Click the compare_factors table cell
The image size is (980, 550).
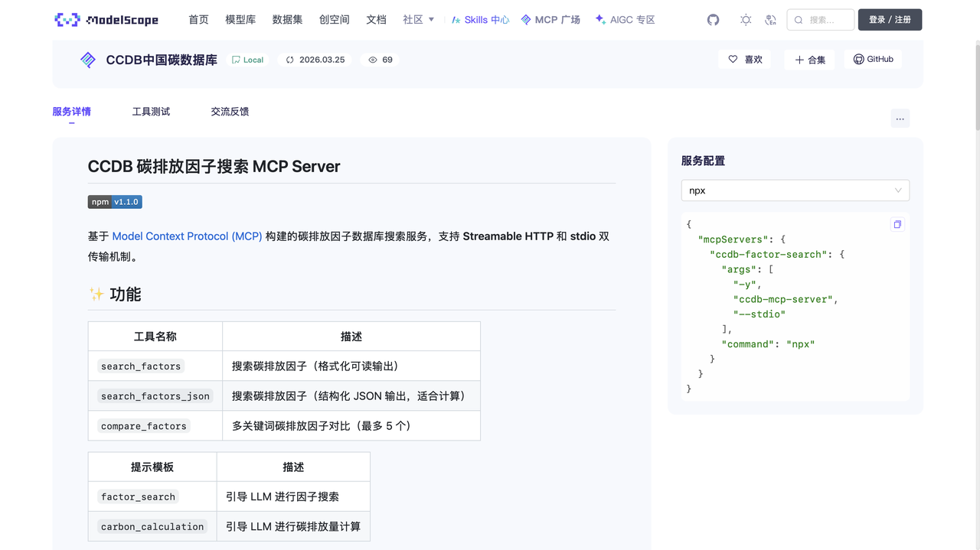coord(155,425)
